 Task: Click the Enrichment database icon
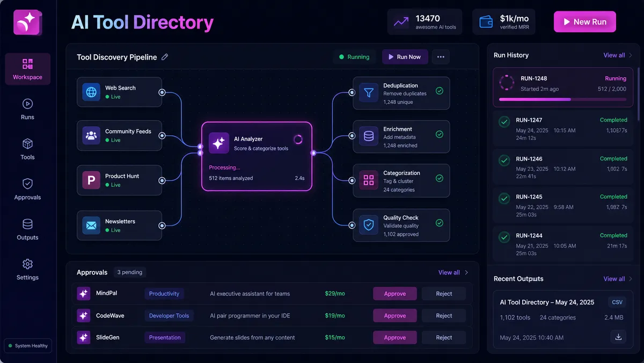pos(369,136)
